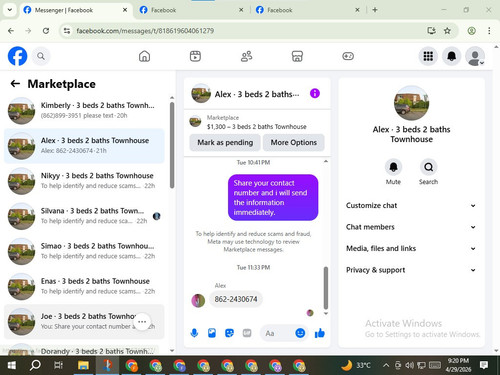Screen dimensions: 500x375
Task: Open File Explorer from taskbar
Action: 83,365
